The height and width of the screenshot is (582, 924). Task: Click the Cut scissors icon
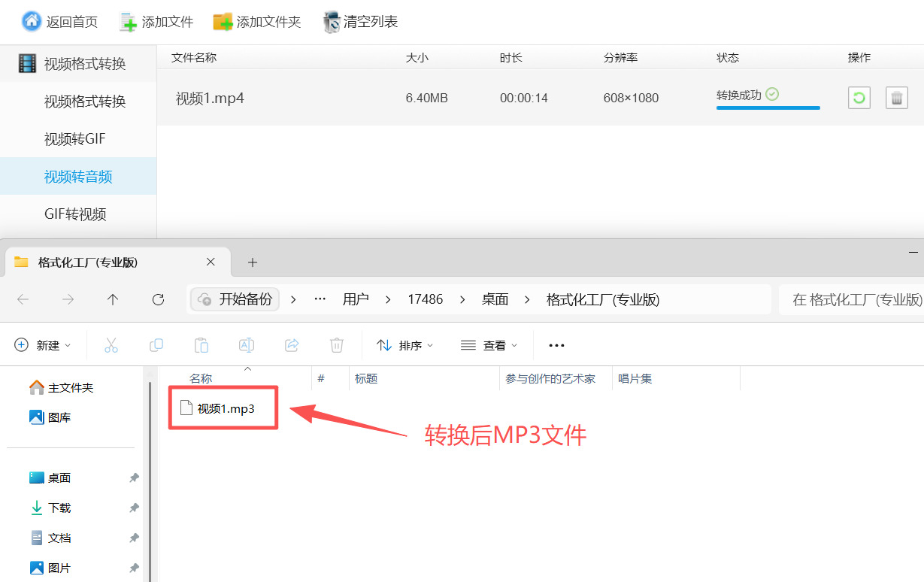(111, 345)
